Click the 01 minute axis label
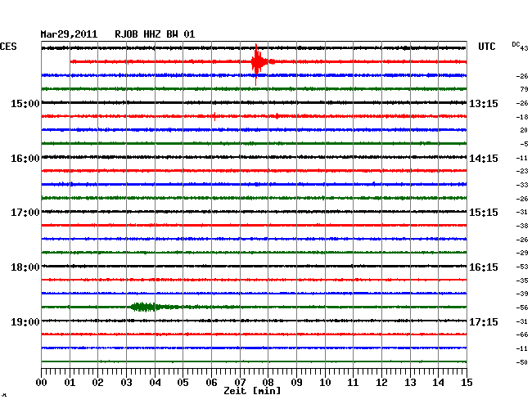The height and width of the screenshot is (404, 532). click(x=70, y=383)
